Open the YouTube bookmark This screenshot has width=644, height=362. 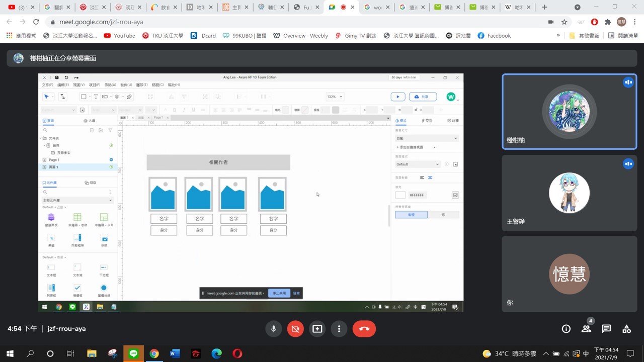(x=119, y=36)
